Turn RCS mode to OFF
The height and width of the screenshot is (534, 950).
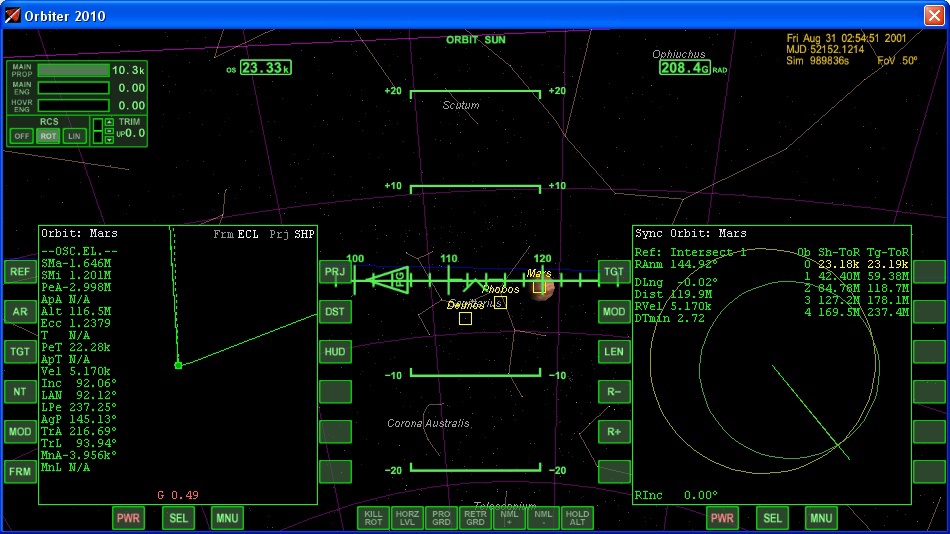21,136
